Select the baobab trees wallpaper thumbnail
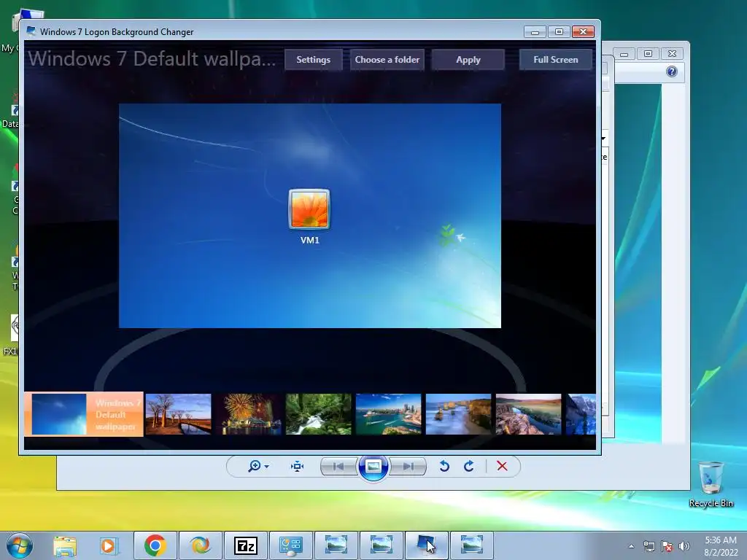747x560 pixels. 178,414
